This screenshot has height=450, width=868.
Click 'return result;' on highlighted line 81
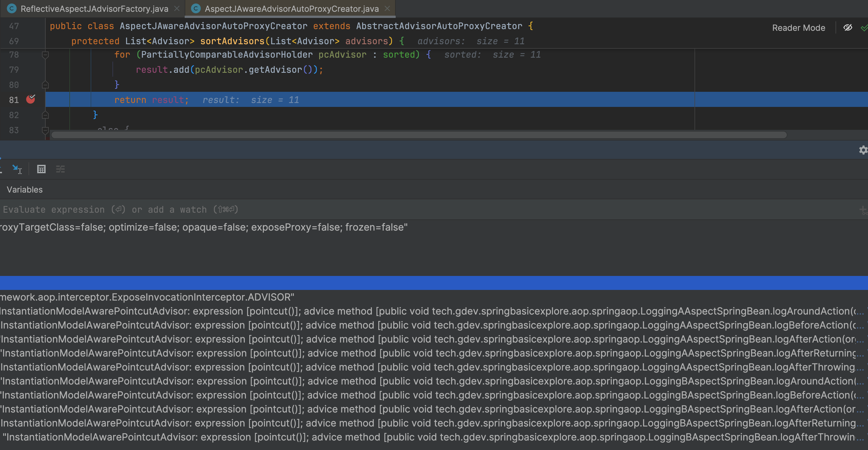click(x=151, y=100)
